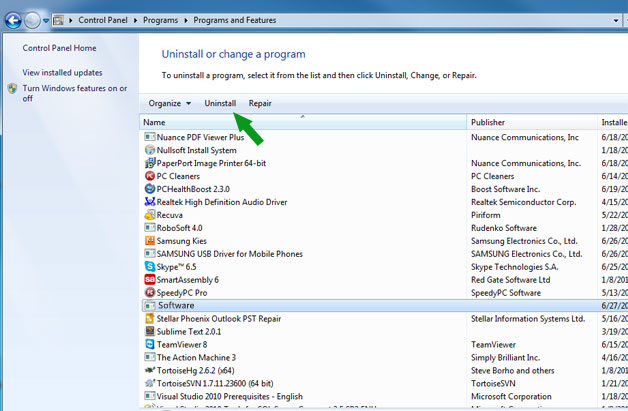628x411 pixels.
Task: Click Stellar Information Systems Ltd. publisher cell
Action: coord(528,319)
